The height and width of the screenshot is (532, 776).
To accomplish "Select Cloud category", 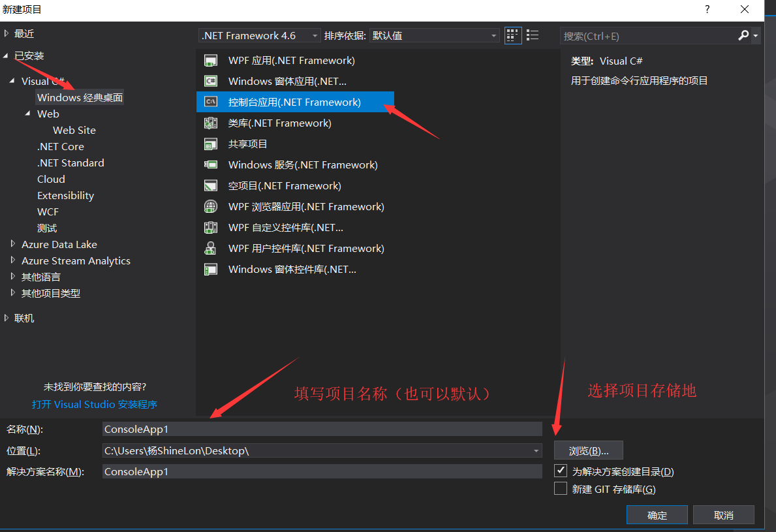I will click(x=51, y=179).
